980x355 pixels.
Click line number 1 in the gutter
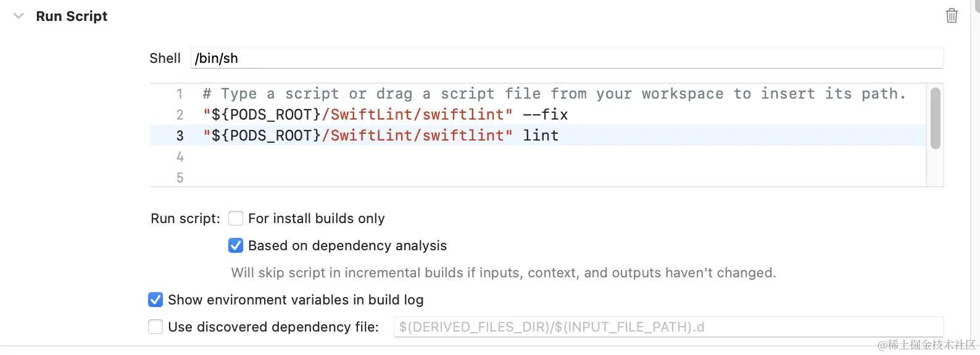[180, 94]
